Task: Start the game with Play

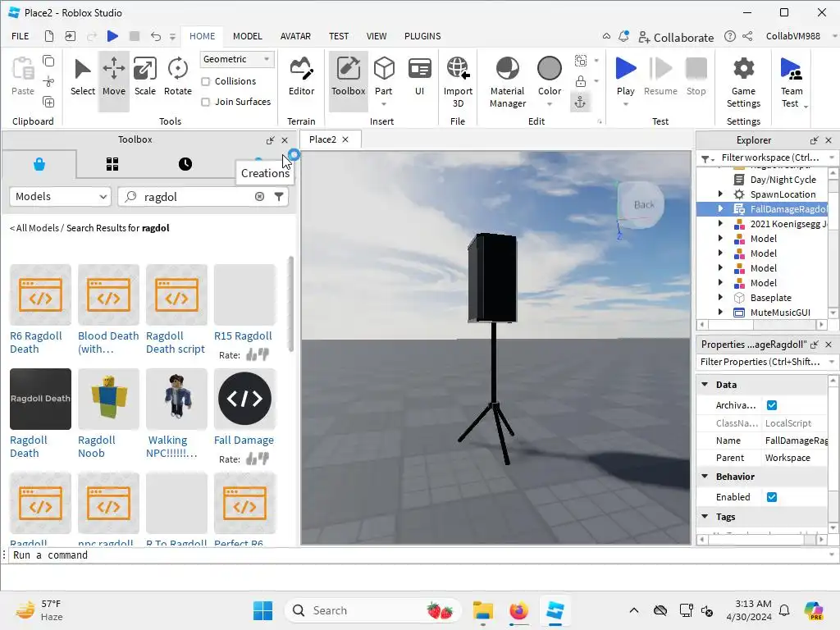Action: (625, 70)
